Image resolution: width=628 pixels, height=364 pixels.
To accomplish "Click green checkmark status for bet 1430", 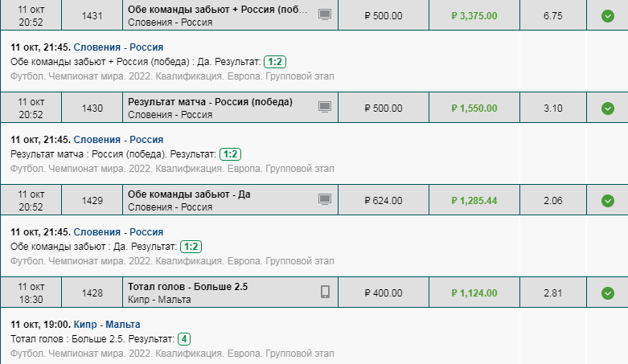I will (x=608, y=108).
